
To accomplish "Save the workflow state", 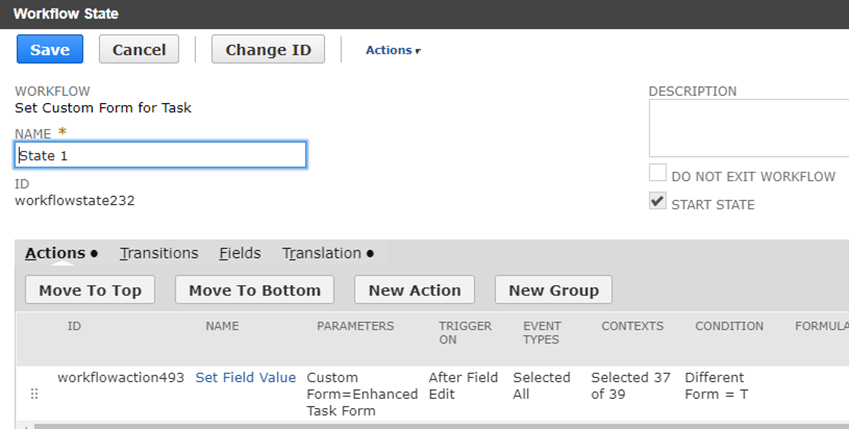I will tap(50, 49).
